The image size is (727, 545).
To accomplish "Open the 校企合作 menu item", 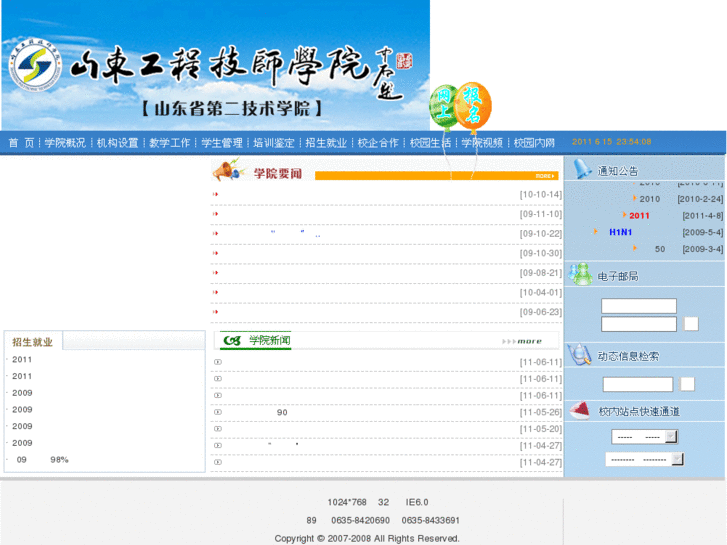I will [378, 143].
